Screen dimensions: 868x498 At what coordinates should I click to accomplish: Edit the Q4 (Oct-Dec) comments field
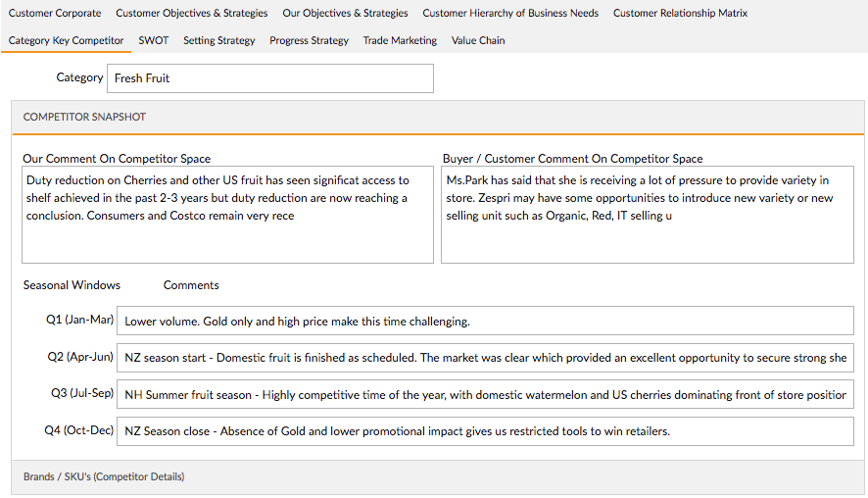(x=485, y=431)
